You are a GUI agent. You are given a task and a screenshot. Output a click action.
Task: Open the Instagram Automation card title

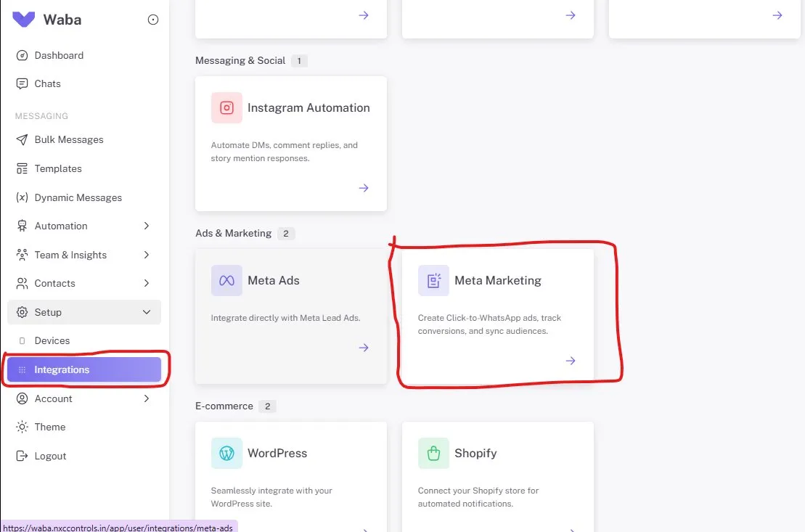click(x=308, y=108)
